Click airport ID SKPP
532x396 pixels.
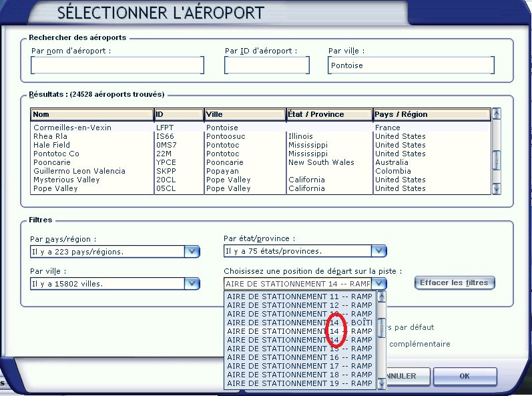[x=166, y=171]
